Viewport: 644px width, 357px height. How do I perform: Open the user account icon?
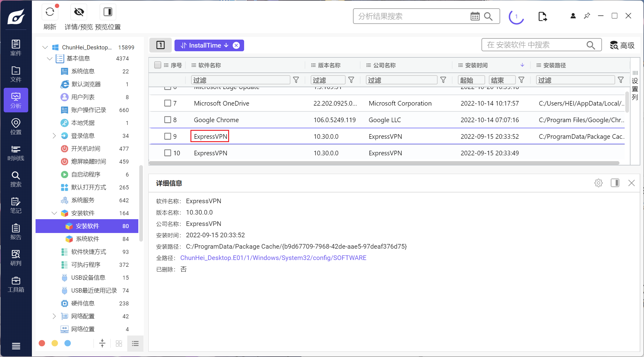[x=573, y=16]
